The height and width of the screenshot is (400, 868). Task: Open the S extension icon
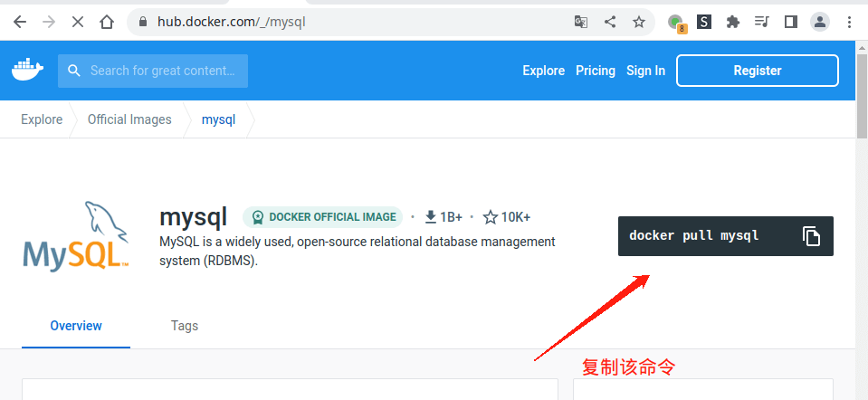click(x=703, y=22)
